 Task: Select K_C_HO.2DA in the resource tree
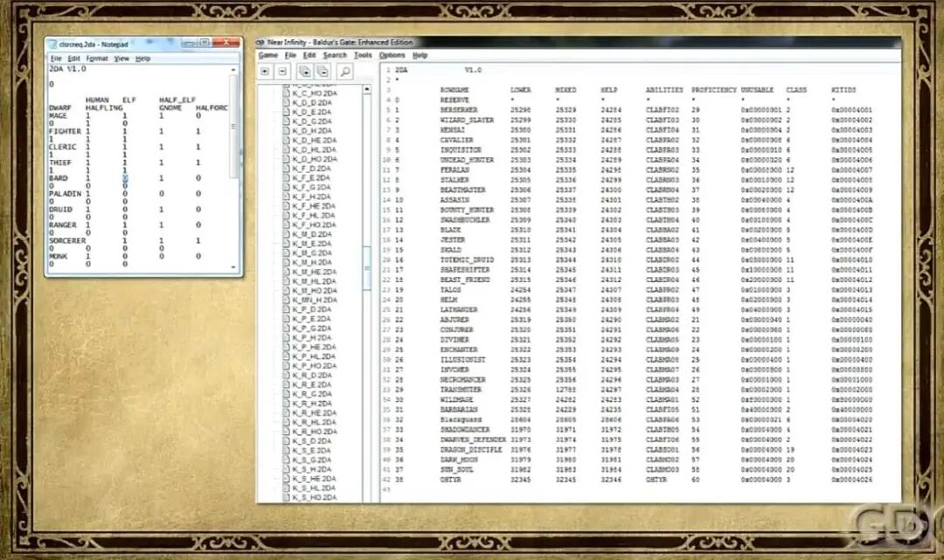click(x=315, y=93)
